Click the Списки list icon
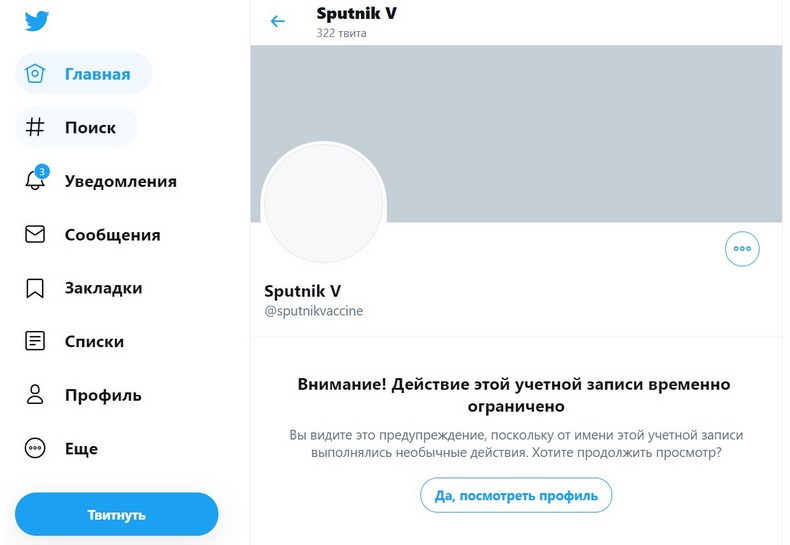Image resolution: width=790 pixels, height=545 pixels. (x=36, y=341)
